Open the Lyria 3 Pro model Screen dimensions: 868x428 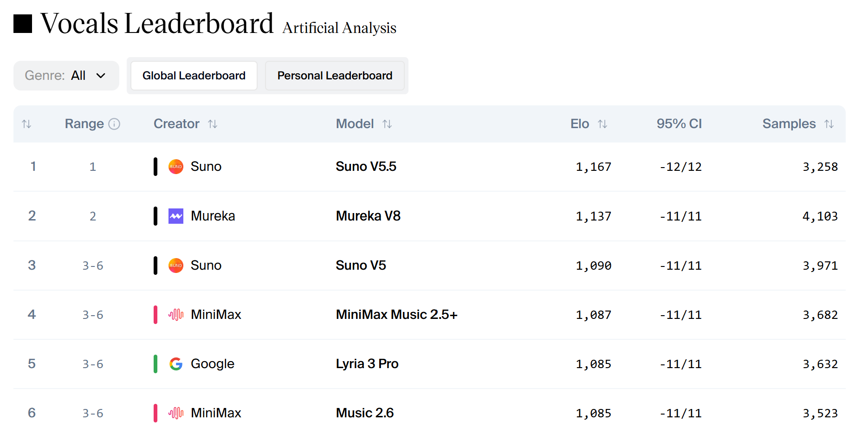(x=367, y=364)
